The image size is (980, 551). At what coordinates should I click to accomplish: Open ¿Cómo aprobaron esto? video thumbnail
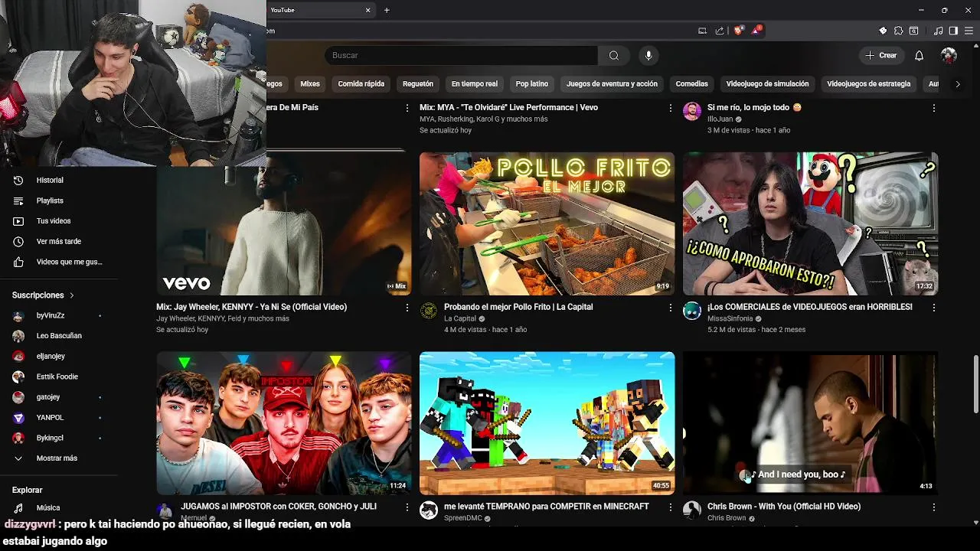[810, 223]
